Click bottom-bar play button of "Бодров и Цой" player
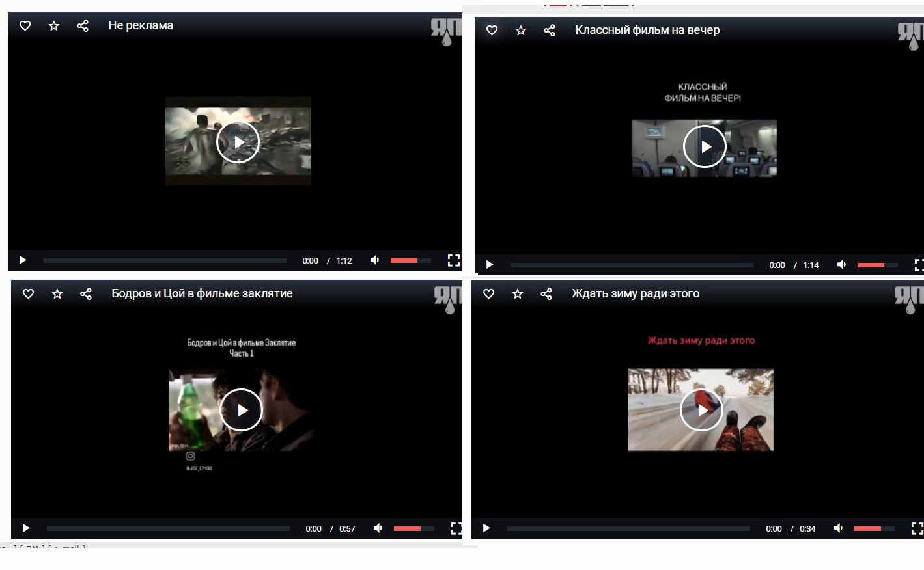Viewport: 924px width, 570px height. [x=26, y=528]
